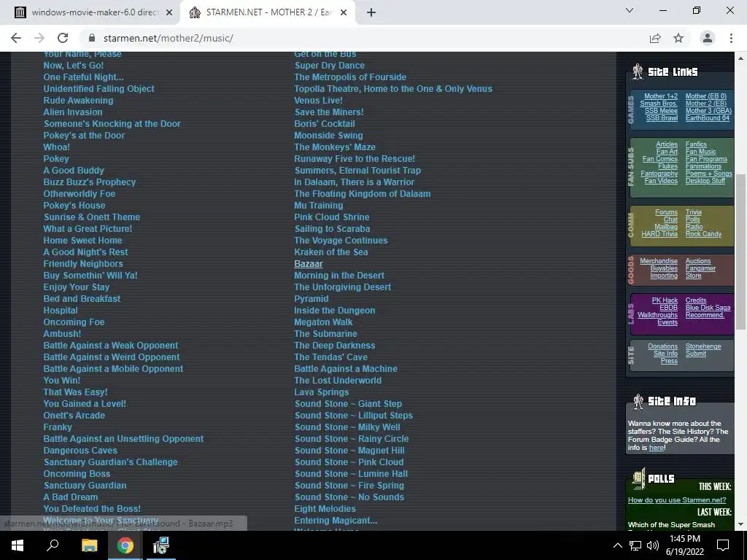The image size is (747, 560).
Task: Open Forums link
Action: coord(666,212)
